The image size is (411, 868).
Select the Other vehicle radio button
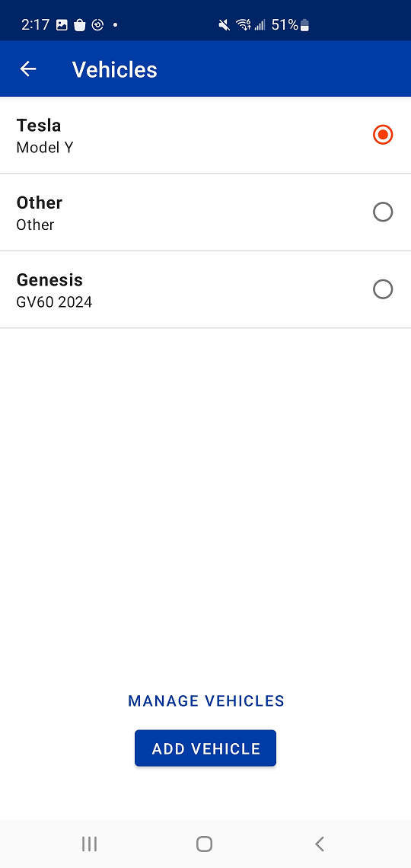tap(383, 212)
